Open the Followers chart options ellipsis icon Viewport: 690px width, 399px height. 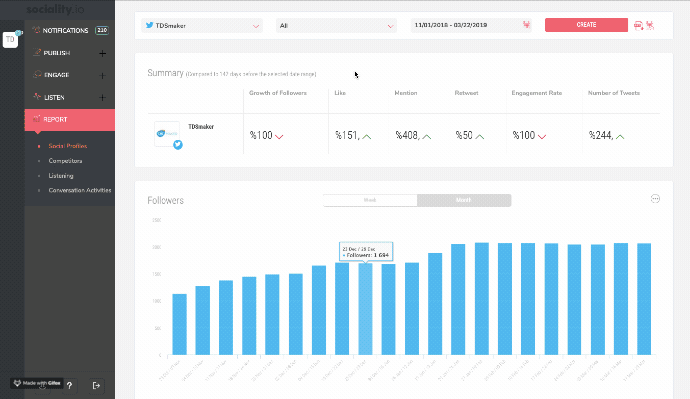[x=655, y=199]
